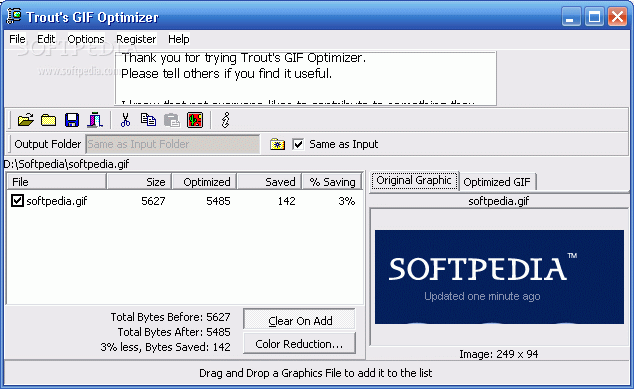Open the Edit menu
Viewport: 634px width, 389px height.
click(46, 39)
